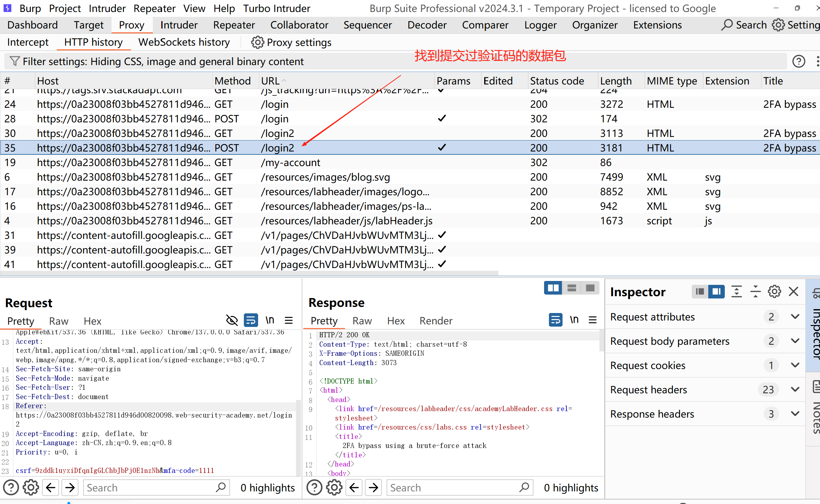Click the filter funnel icon
The image size is (820, 504).
click(14, 61)
